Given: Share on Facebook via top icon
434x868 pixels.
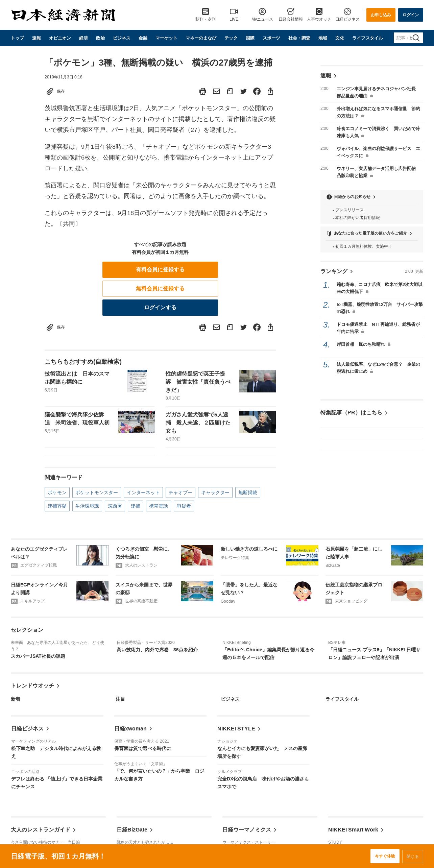Looking at the screenshot, I should [x=257, y=91].
